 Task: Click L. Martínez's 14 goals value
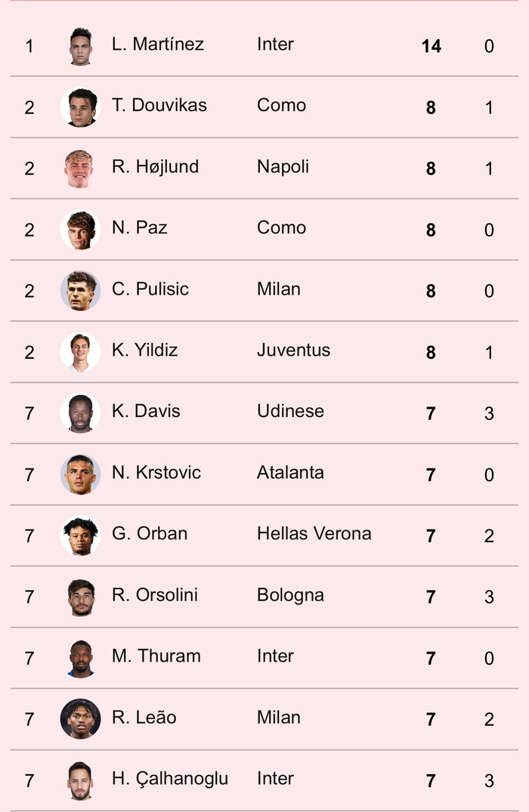[x=431, y=47]
